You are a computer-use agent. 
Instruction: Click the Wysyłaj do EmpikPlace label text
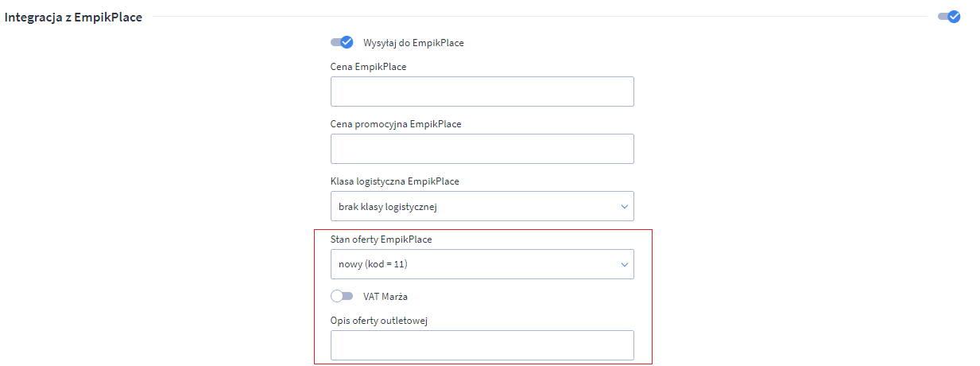point(413,43)
